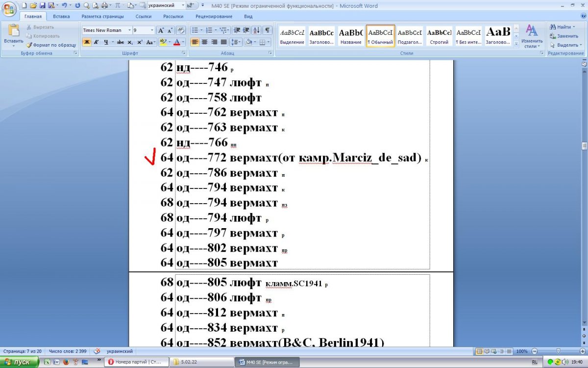
Task: Open the 5.02.22 folder taskbar item
Action: point(202,362)
